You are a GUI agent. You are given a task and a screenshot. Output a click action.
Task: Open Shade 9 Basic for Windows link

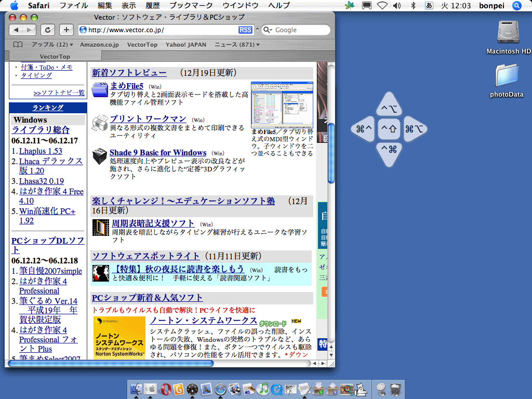[158, 153]
